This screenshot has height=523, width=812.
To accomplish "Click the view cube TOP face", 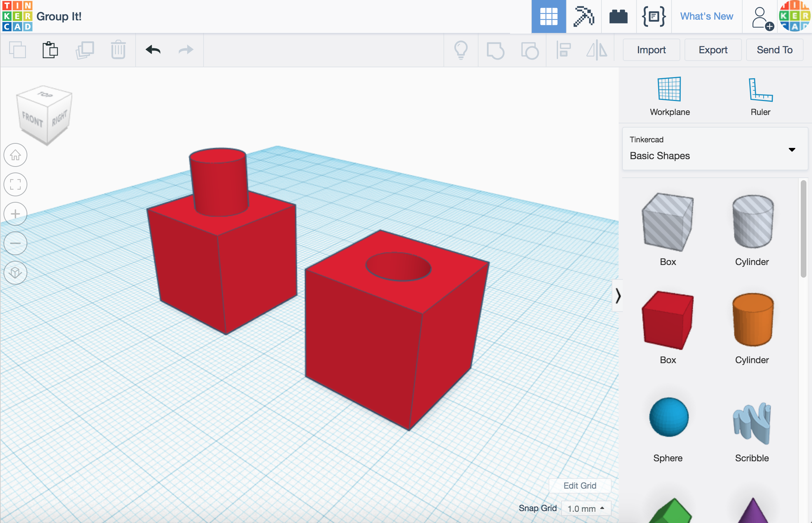I will click(x=45, y=95).
